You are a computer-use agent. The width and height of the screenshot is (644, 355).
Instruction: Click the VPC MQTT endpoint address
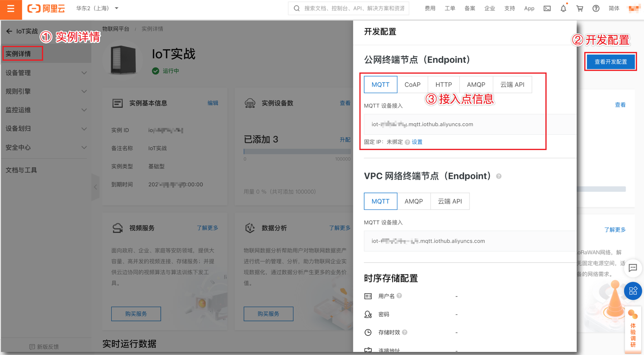pyautogui.click(x=428, y=241)
